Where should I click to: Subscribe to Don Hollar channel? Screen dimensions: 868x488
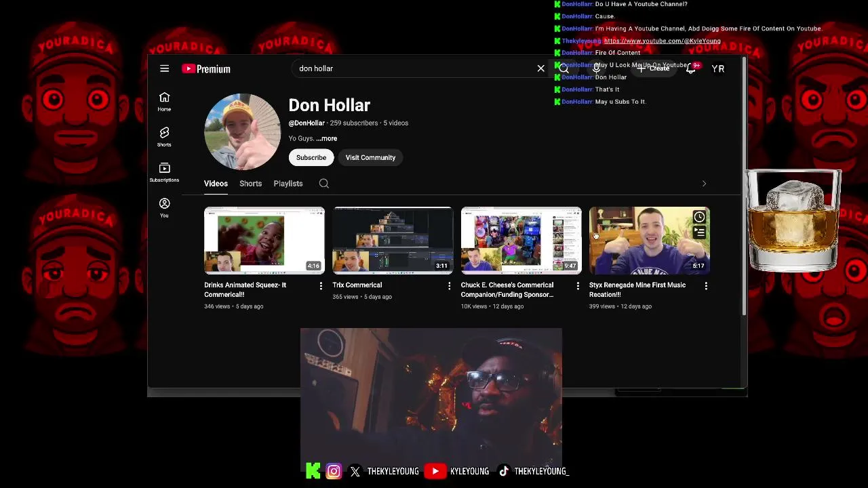311,157
